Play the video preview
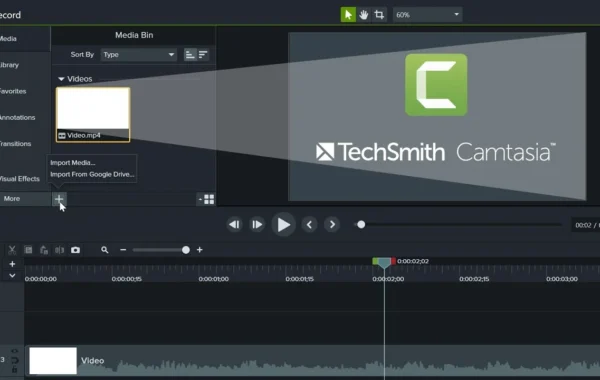The height and width of the screenshot is (380, 600). click(x=283, y=225)
